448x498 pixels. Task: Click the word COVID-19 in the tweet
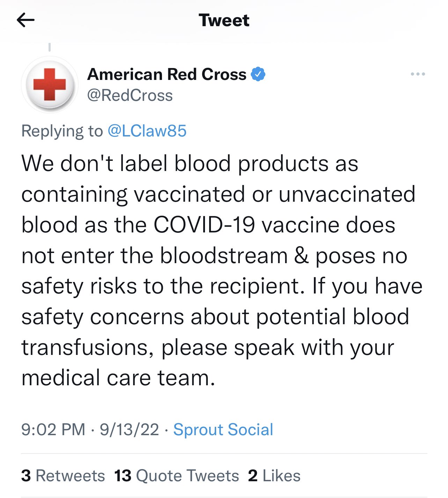pyautogui.click(x=204, y=225)
